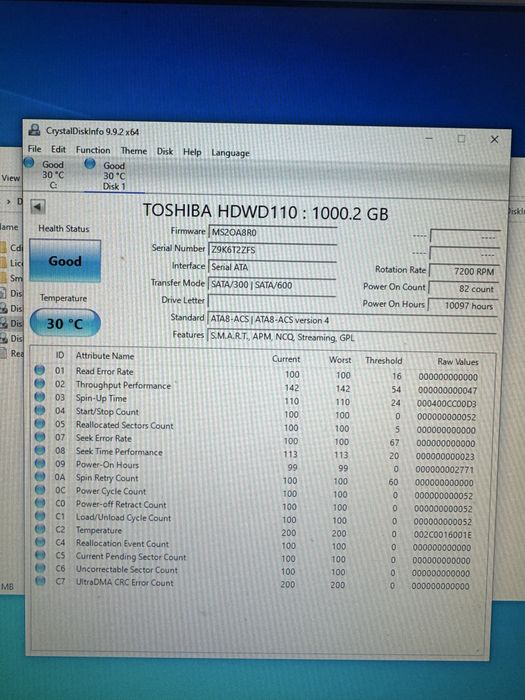Select the Reallocated Sectors Count attribute name
The height and width of the screenshot is (700, 525).
(125, 425)
